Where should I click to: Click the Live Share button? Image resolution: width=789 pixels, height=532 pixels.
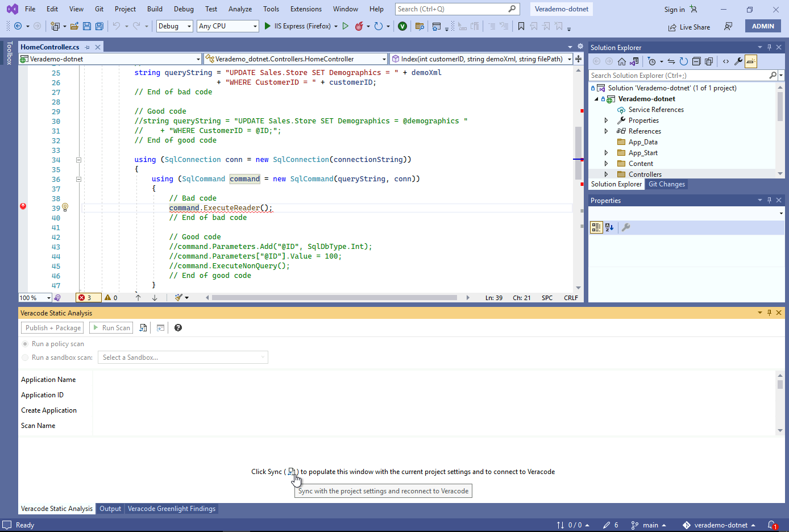click(689, 27)
